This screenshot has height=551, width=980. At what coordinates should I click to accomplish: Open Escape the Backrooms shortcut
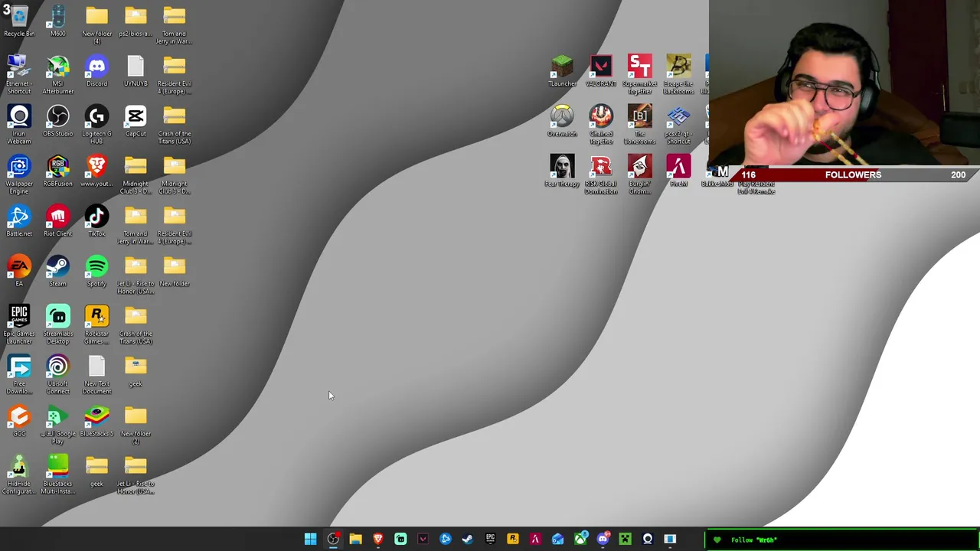(x=678, y=74)
